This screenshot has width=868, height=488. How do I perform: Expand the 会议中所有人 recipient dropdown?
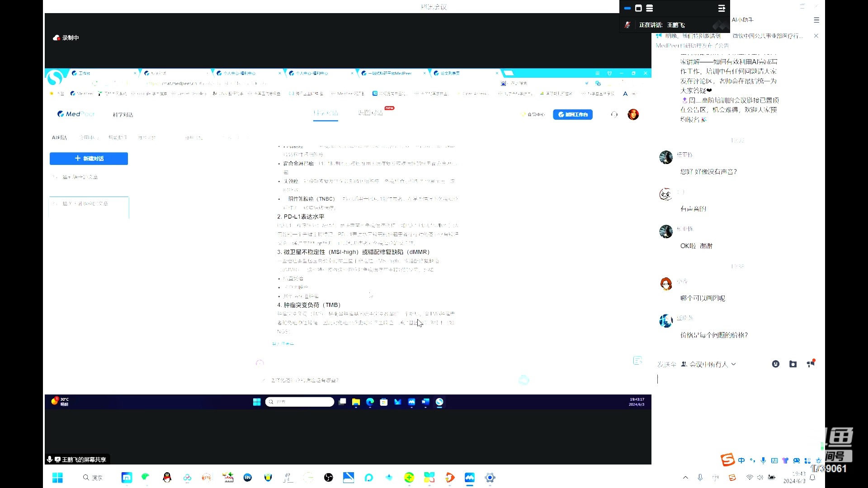[x=708, y=364]
